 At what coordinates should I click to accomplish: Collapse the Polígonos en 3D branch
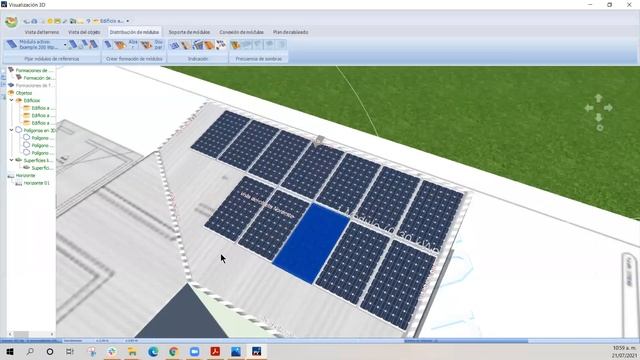(x=11, y=130)
